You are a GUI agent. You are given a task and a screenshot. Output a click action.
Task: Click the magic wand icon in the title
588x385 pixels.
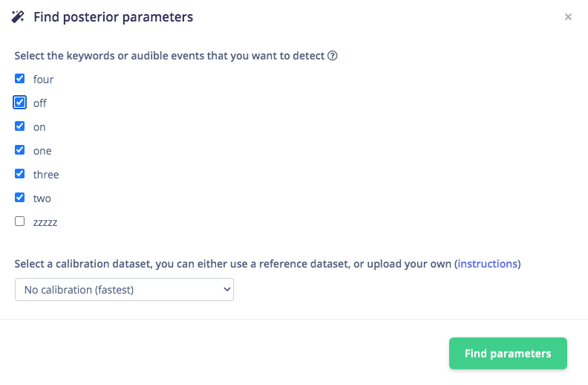pyautogui.click(x=19, y=17)
